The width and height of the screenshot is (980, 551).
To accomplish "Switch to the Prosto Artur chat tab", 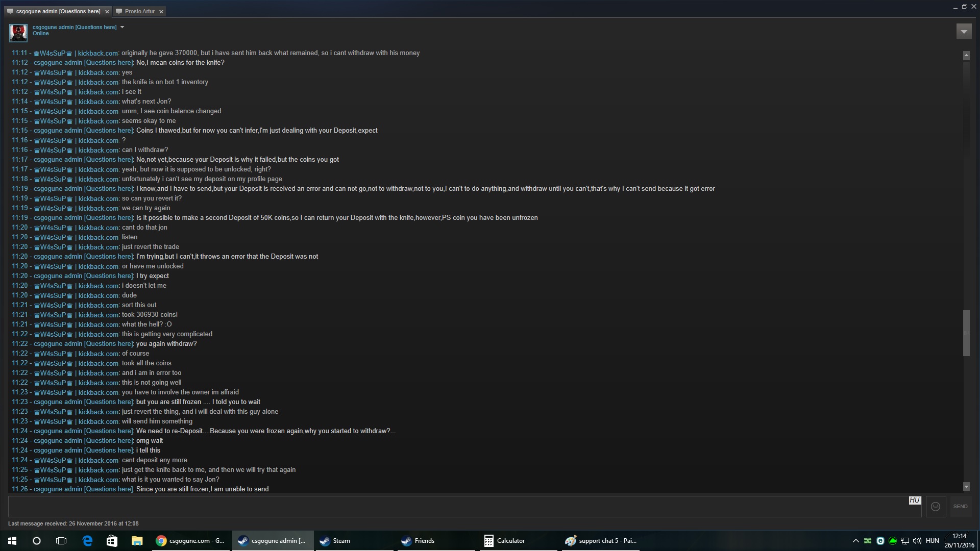I will pos(139,11).
